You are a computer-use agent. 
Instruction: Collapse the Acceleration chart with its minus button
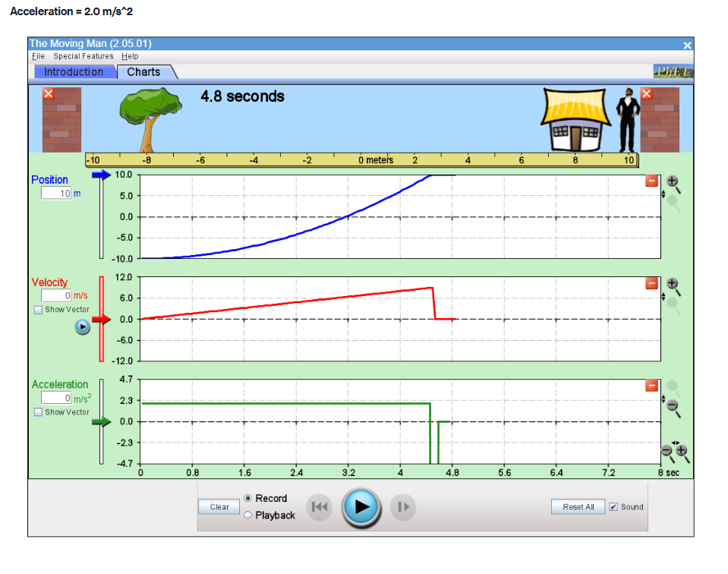pos(651,385)
